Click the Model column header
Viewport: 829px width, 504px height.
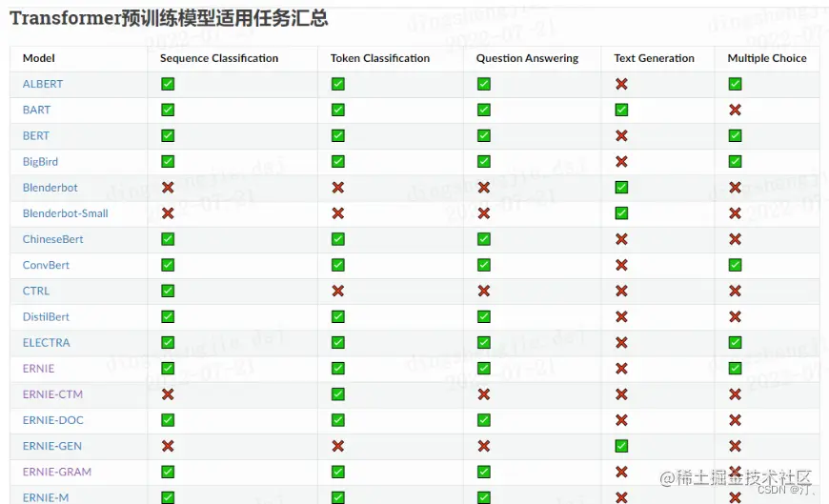tap(39, 58)
